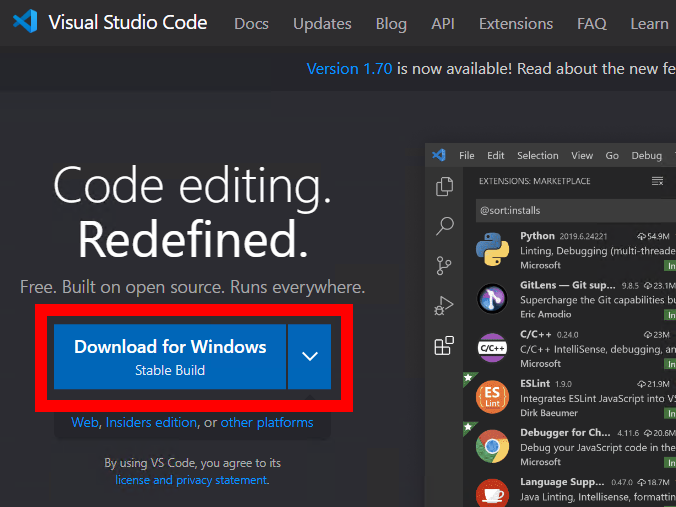Click the ESLint 21.9M download count

point(653,384)
